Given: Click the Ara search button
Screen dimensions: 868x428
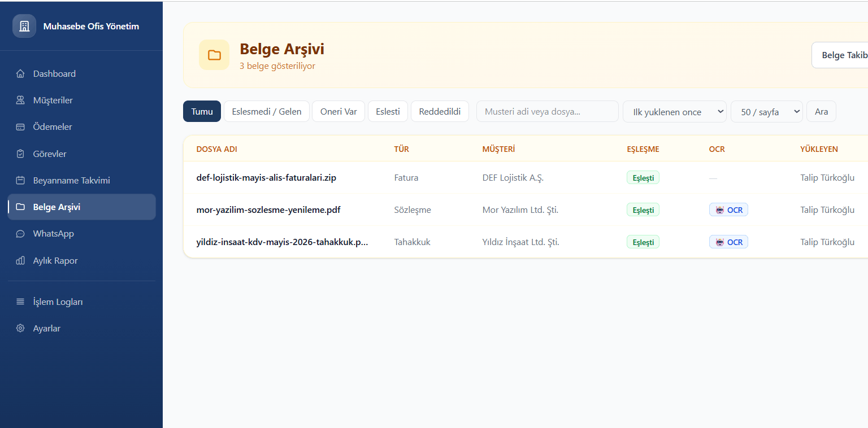Looking at the screenshot, I should click(821, 111).
